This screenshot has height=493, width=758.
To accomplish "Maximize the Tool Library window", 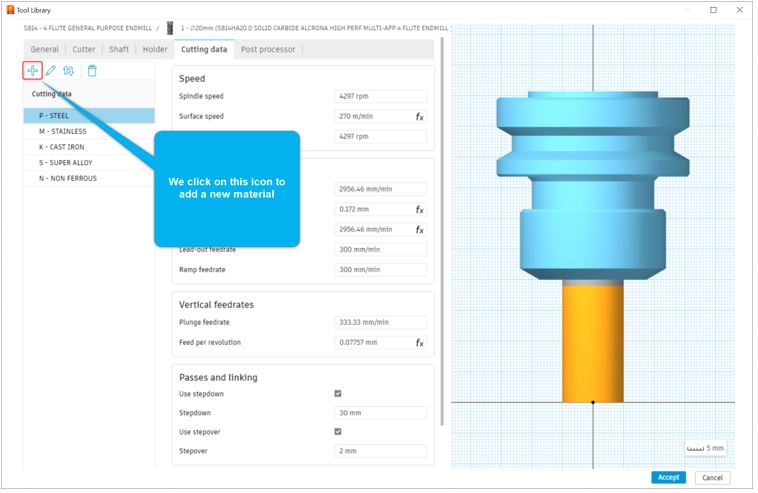I will [x=713, y=10].
